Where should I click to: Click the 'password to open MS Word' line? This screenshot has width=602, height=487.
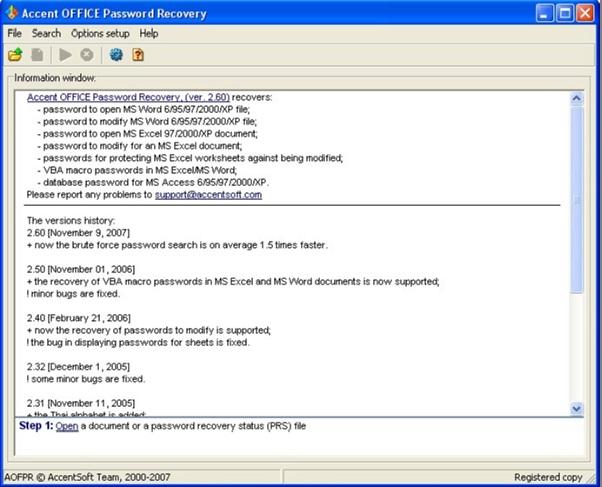tap(144, 109)
